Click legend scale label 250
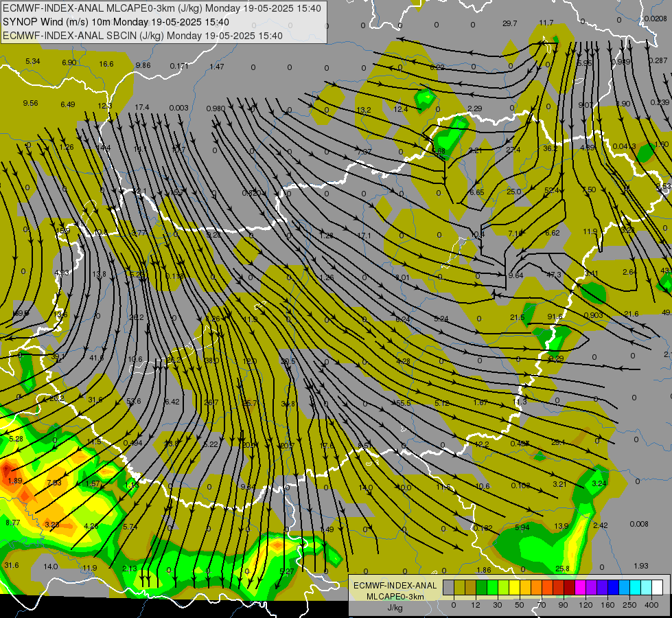The image size is (672, 618). point(629,605)
